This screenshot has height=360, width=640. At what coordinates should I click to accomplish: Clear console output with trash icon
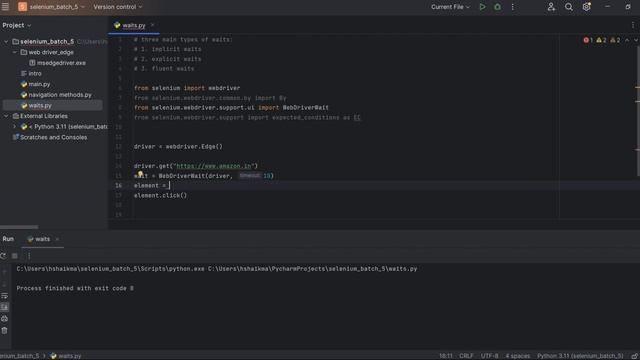[4, 330]
